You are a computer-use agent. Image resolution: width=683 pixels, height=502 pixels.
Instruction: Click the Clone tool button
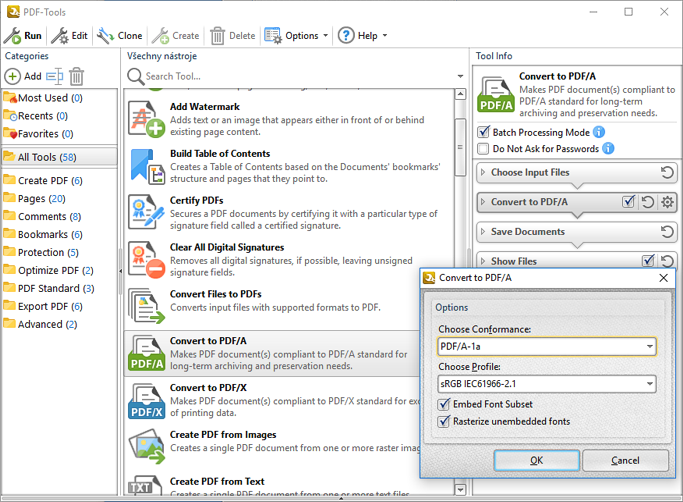tap(120, 36)
